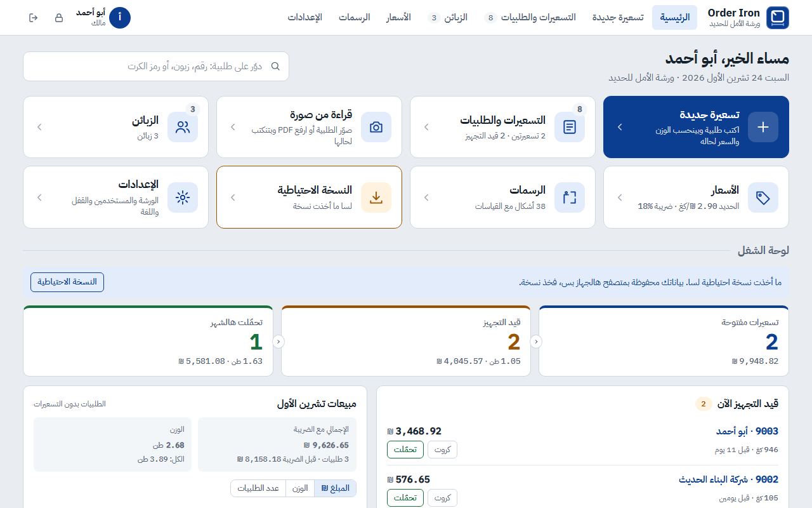812x508 pixels.
Task: Click the gear icon on the الإعدادات card
Action: click(x=183, y=197)
